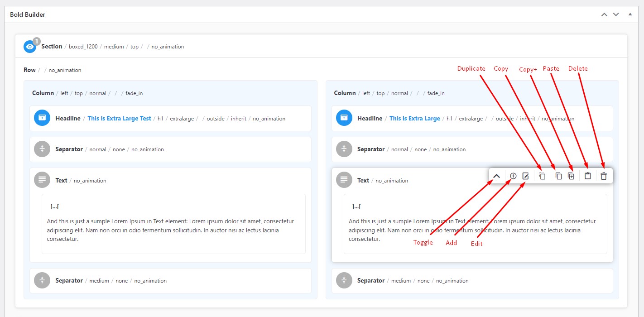
Task: Move Bold Builder panel up arrow
Action: point(604,14)
